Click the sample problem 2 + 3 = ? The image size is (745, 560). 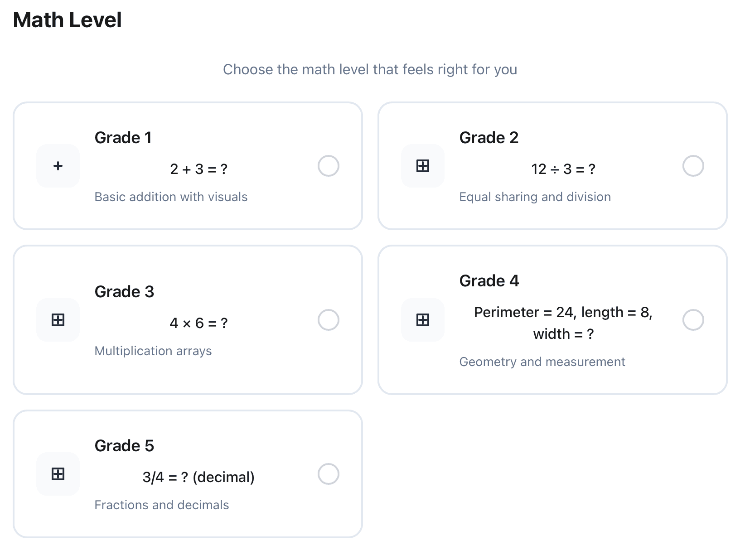point(199,169)
